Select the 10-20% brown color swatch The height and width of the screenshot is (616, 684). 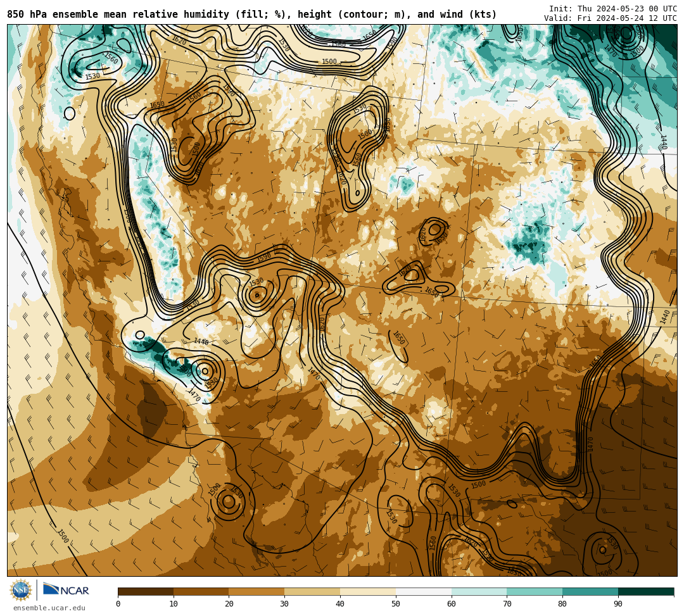201,591
